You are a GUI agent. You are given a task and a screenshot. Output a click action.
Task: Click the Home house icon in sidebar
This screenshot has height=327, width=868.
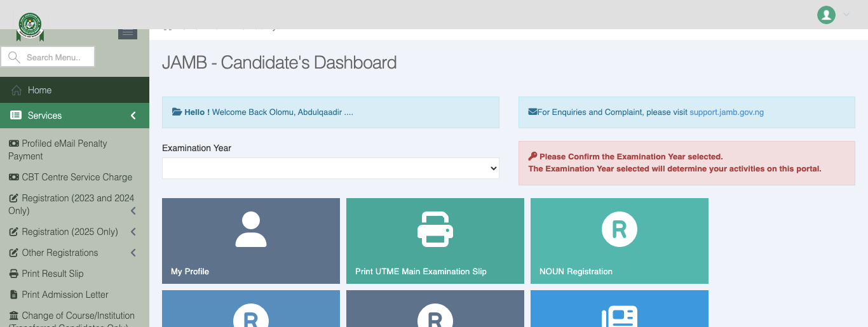pos(17,90)
